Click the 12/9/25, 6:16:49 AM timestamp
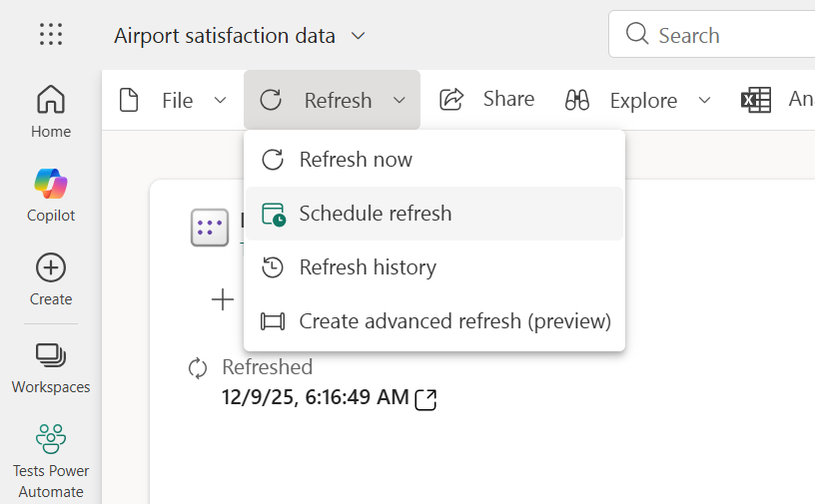The height and width of the screenshot is (504, 815). click(315, 397)
